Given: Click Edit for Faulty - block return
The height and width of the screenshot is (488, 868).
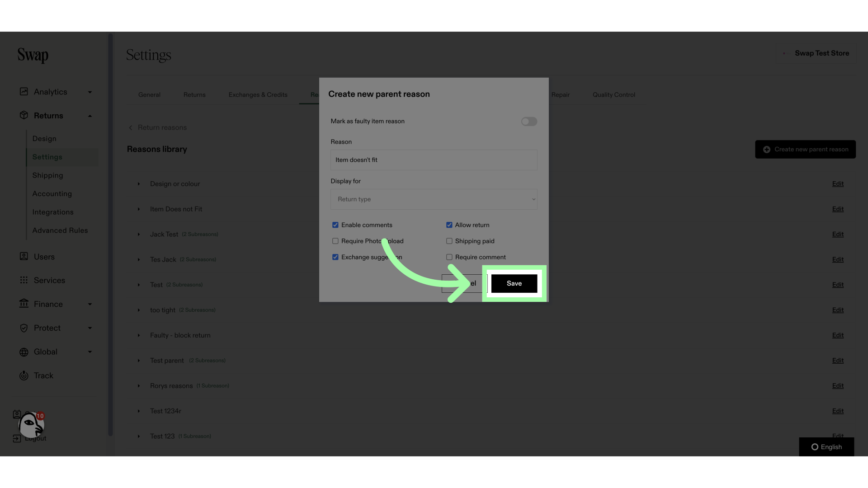Looking at the screenshot, I should [x=838, y=335].
